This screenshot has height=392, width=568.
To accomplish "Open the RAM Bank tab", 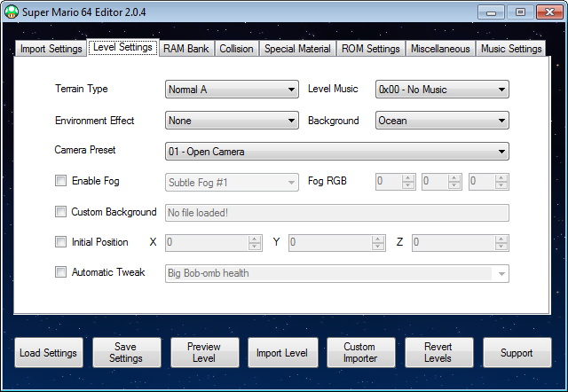I will (186, 49).
